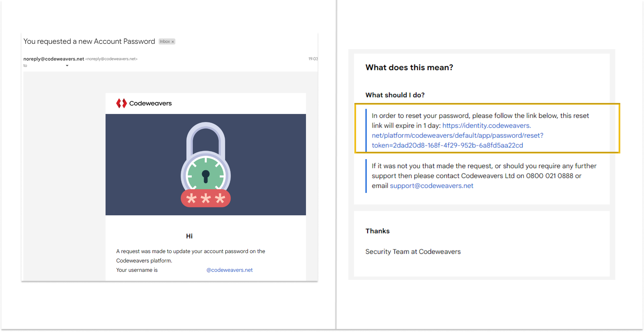Click support@codeweavers.net email link
The width and height of the screenshot is (644, 332).
click(x=432, y=186)
